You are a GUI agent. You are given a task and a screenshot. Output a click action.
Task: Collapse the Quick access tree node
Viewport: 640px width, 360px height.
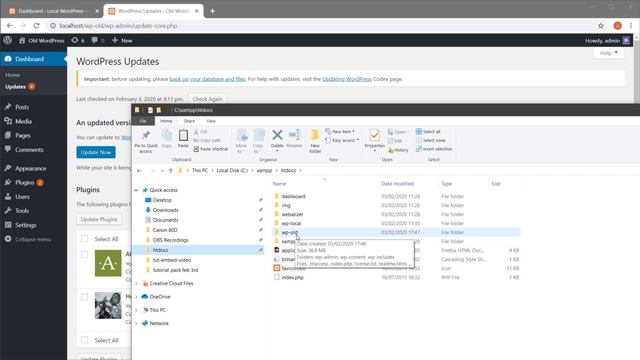point(136,190)
